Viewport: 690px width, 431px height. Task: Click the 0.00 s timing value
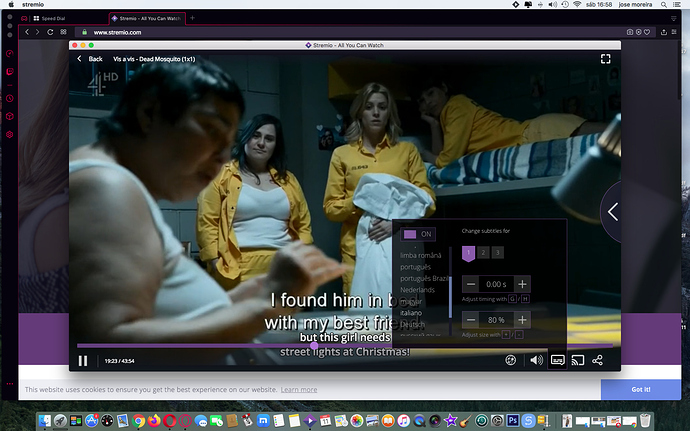pos(496,284)
